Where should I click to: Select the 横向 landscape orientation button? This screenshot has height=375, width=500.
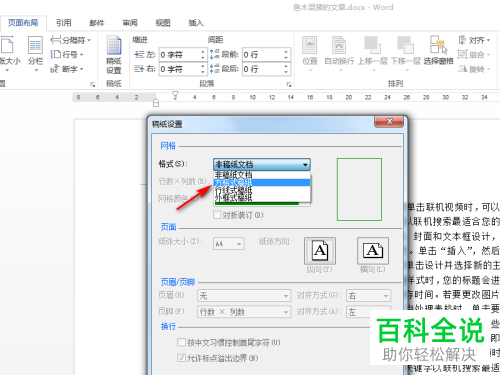(x=373, y=251)
